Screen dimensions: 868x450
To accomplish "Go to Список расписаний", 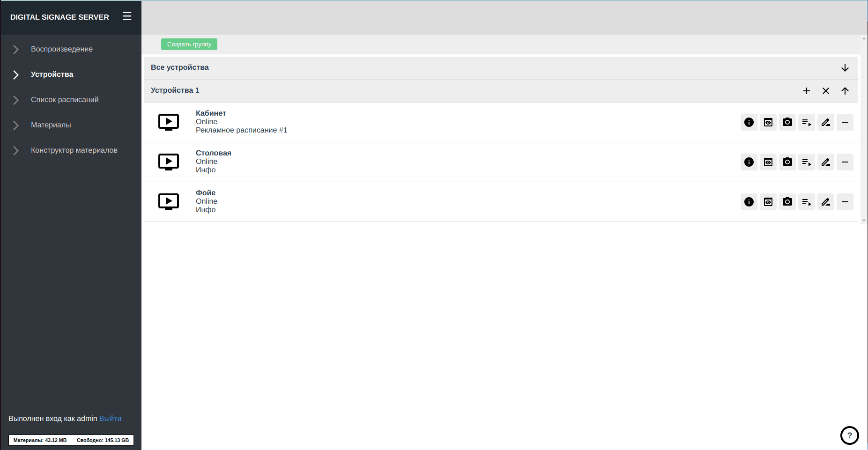I will pos(65,100).
